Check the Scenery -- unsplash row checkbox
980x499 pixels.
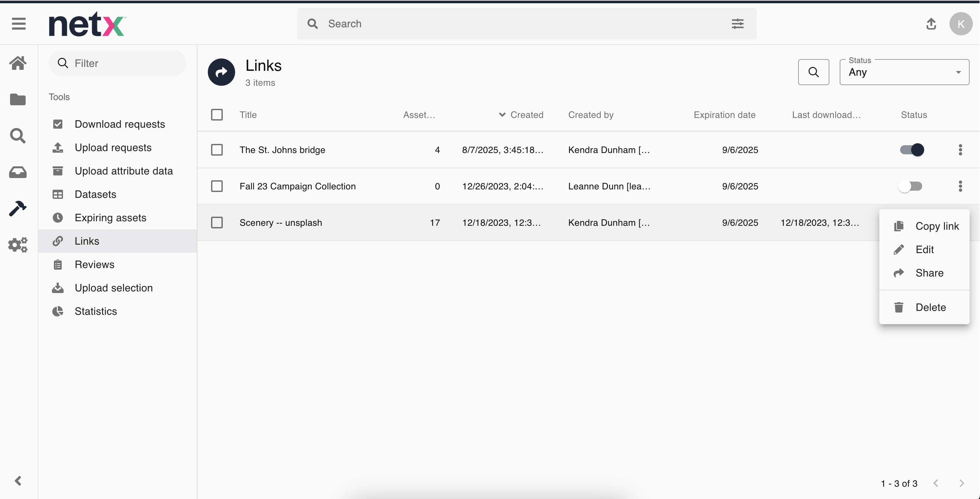coord(217,223)
